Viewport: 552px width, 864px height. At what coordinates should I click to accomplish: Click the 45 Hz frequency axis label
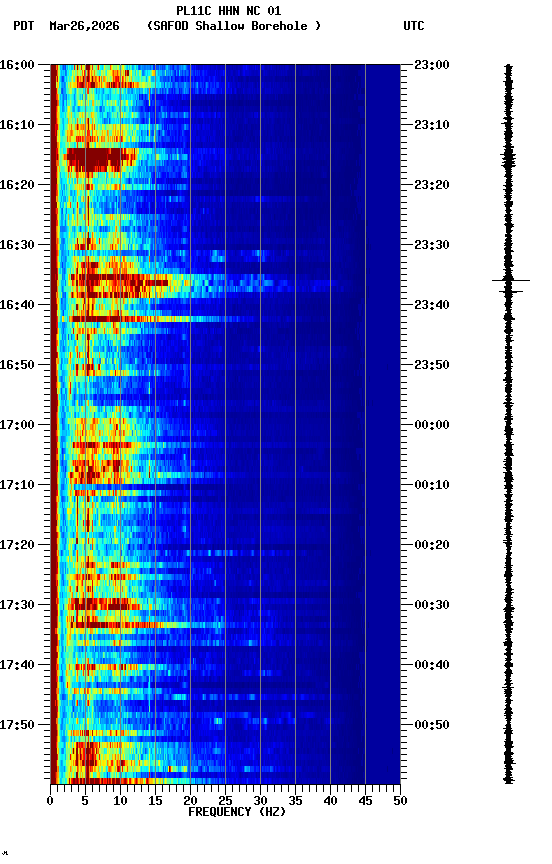(365, 801)
